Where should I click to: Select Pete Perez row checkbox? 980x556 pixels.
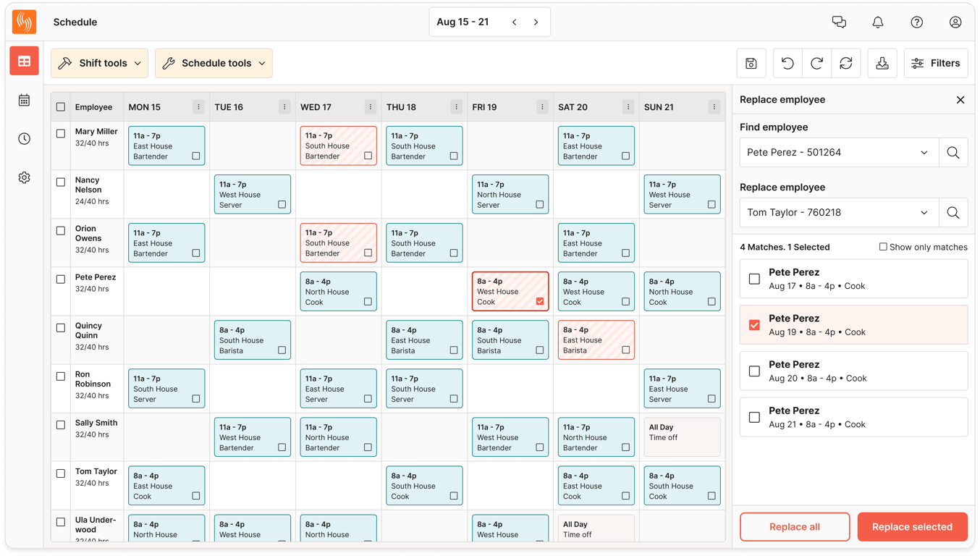coord(61,279)
